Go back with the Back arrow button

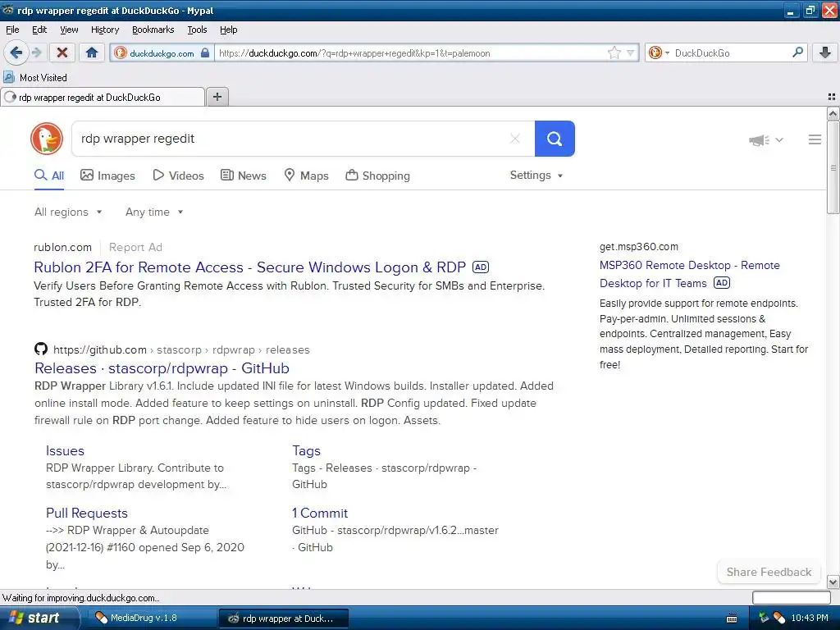(16, 52)
